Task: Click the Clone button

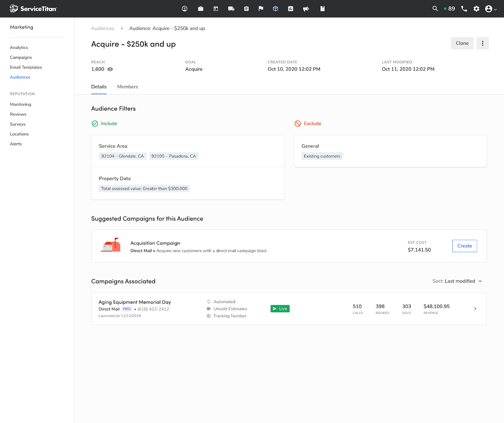Action: (x=462, y=43)
